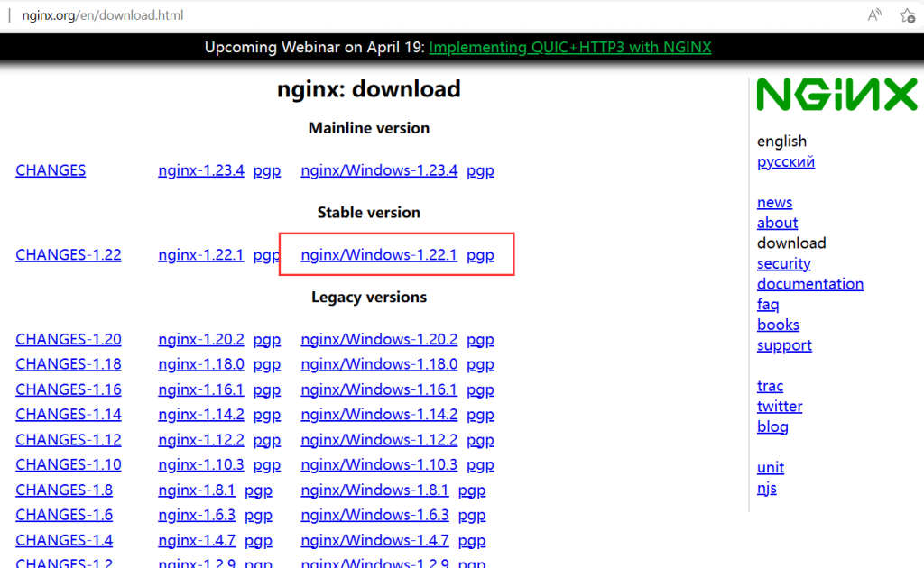924x568 pixels.
Task: Download nginx/Windows-1.23.4
Action: [379, 170]
